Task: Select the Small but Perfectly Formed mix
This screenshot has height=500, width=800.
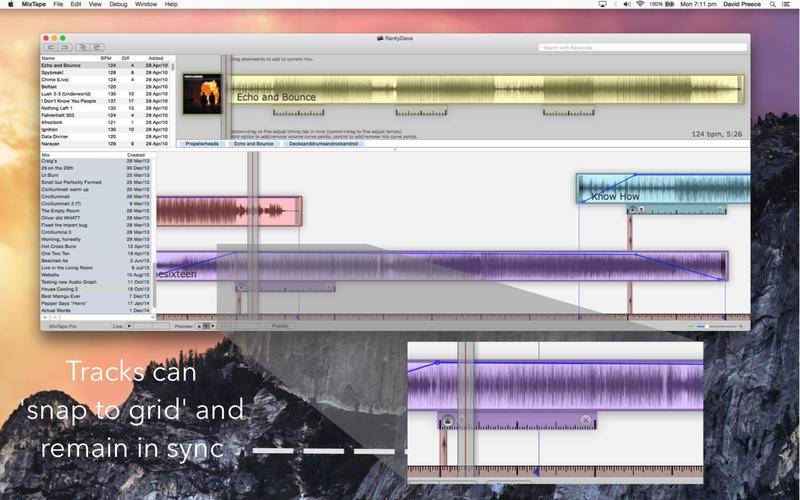Action: (x=96, y=182)
